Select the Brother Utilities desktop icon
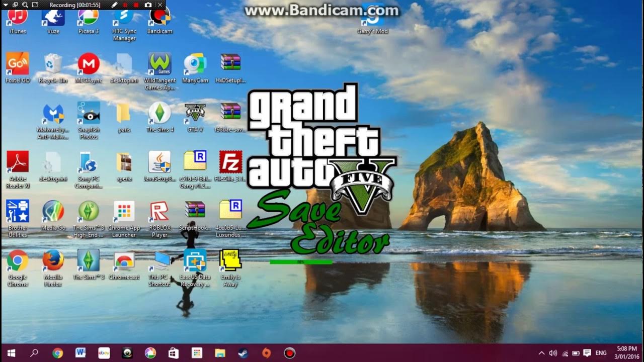Viewport: 644px width, 362px height. pos(18,219)
